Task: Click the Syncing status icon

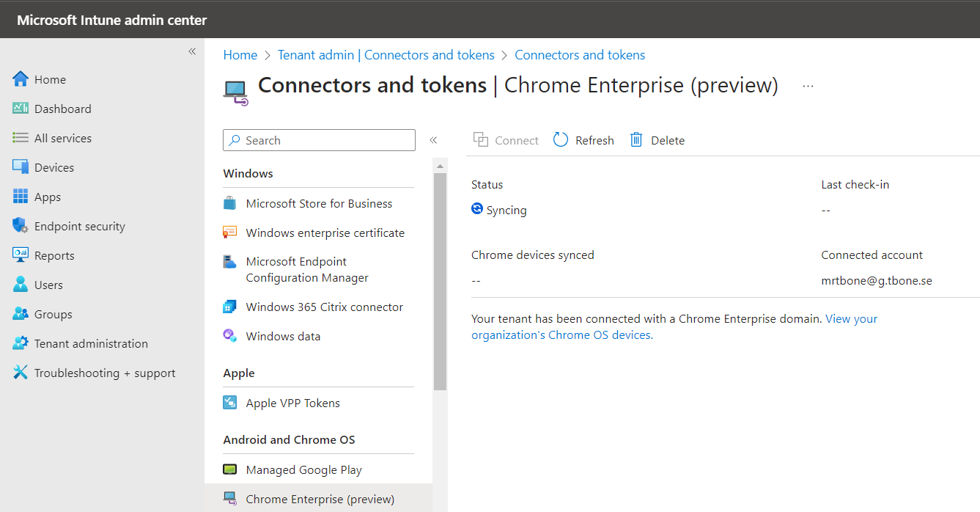Action: [x=477, y=210]
